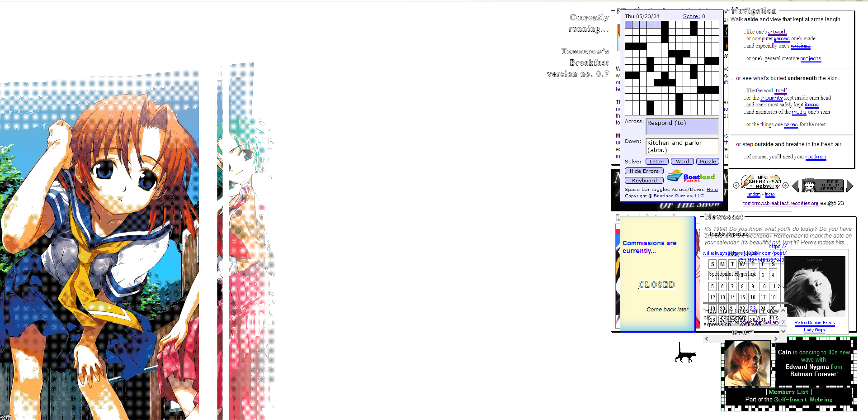
Task: Select calendar day 23
Action: click(753, 308)
